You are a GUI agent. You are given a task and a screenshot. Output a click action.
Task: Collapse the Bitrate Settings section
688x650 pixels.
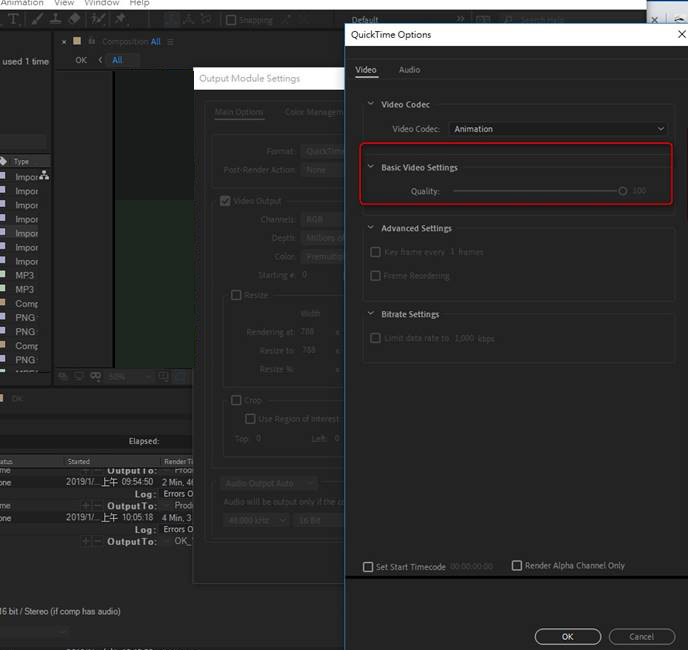[371, 313]
